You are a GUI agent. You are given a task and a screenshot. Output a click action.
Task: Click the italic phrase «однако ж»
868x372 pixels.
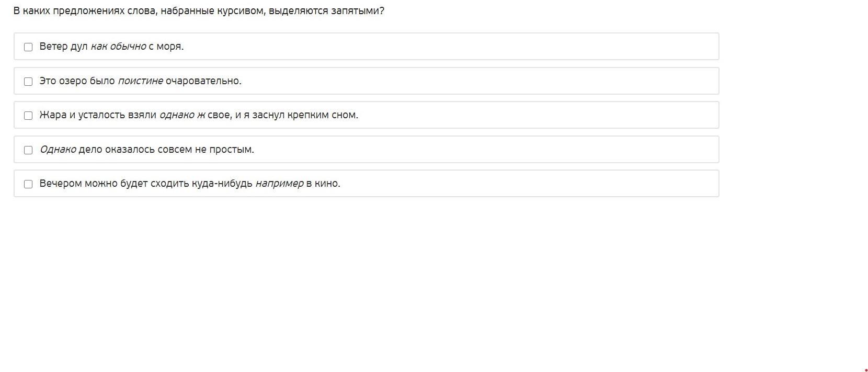click(x=182, y=115)
